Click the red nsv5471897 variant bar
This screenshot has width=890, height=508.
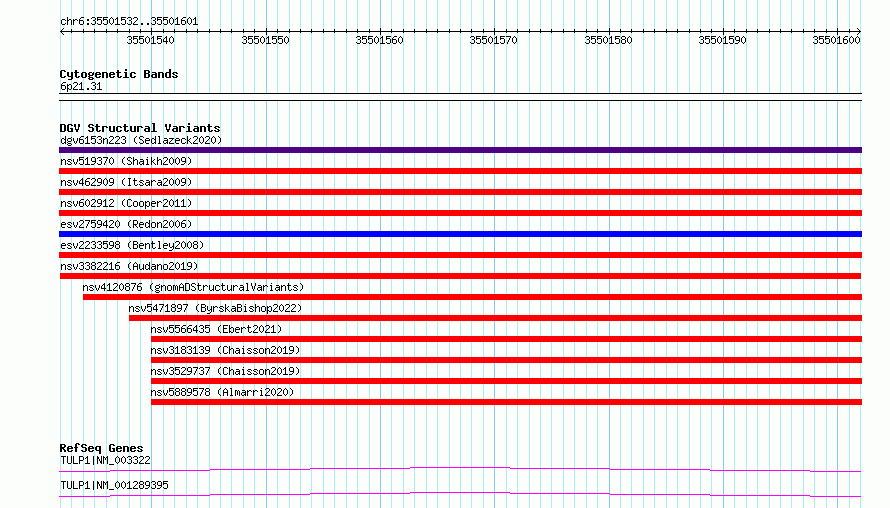[x=496, y=318]
